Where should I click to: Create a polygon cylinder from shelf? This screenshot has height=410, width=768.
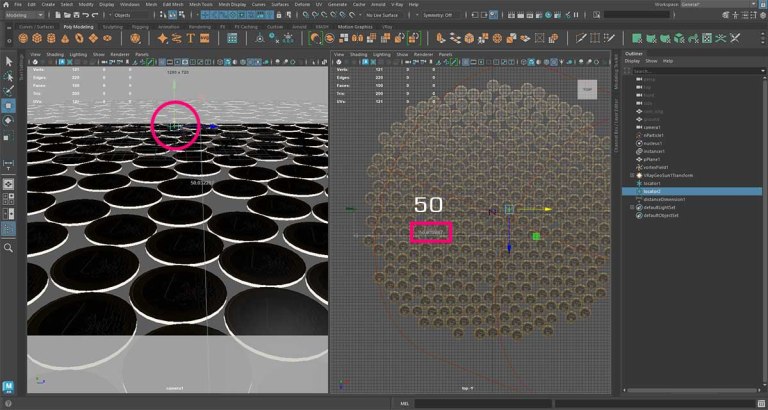click(x=51, y=38)
